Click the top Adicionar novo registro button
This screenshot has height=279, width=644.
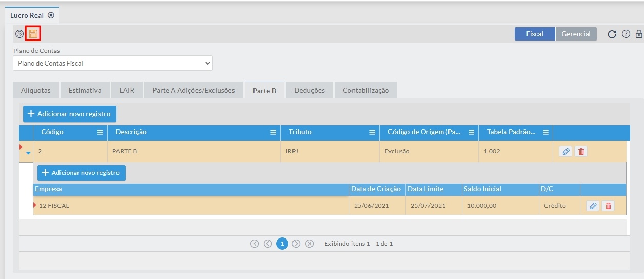pyautogui.click(x=70, y=114)
